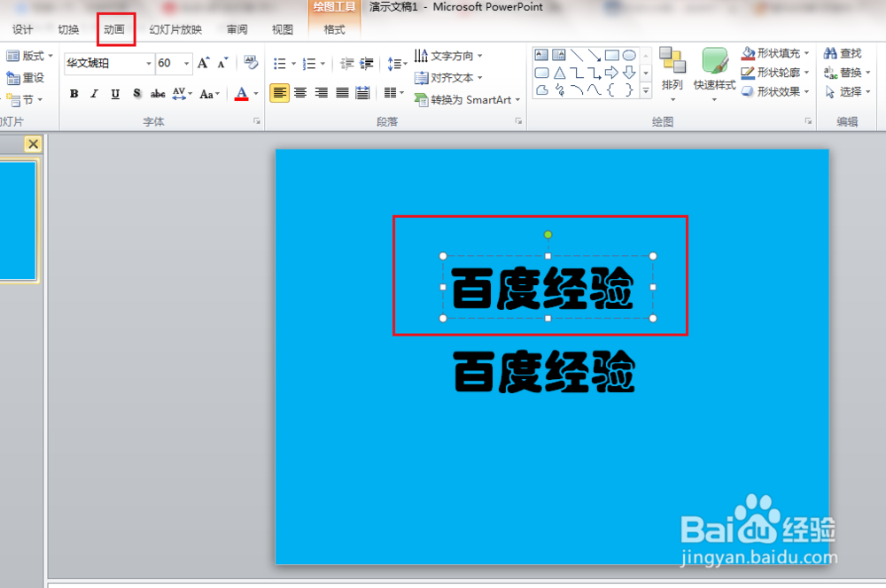Toggle Underline formatting
The height and width of the screenshot is (588, 886).
(x=115, y=94)
